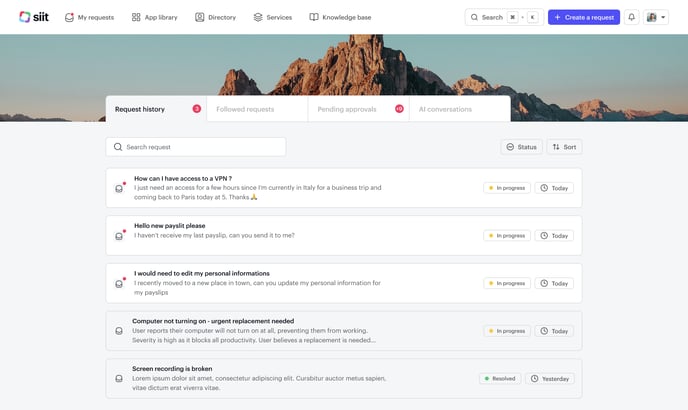Image resolution: width=688 pixels, height=410 pixels.
Task: Click the payslip request ticket icon
Action: 120,236
